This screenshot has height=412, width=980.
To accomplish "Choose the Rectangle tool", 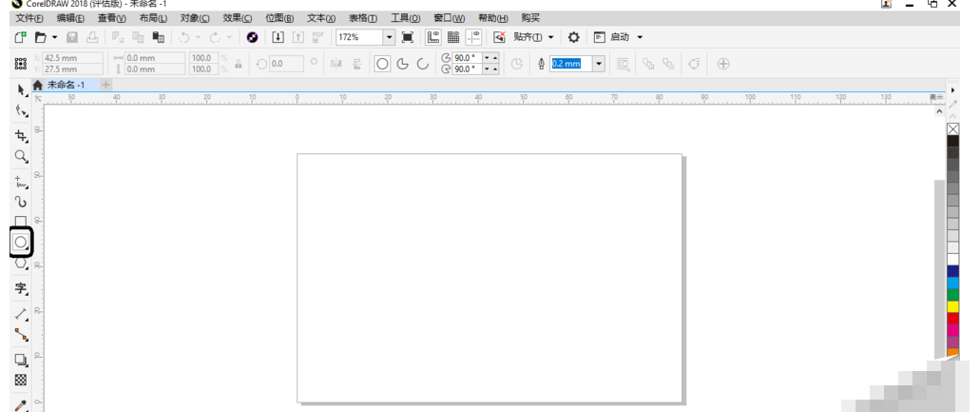I will click(x=20, y=222).
